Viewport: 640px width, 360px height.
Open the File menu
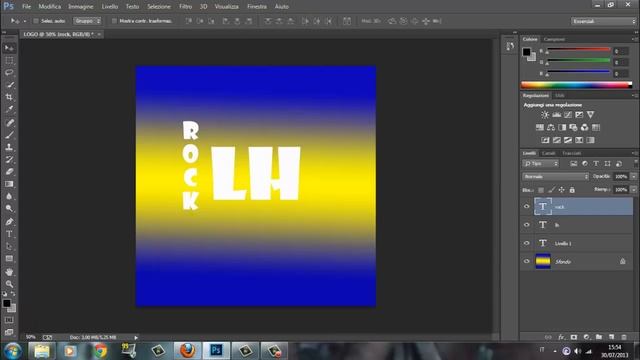[x=27, y=7]
